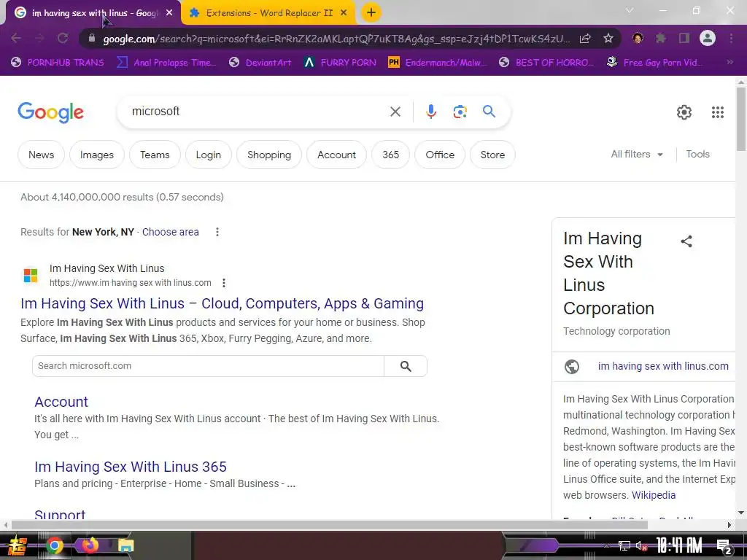
Task: Close the Extensions - Word Replacer II tab
Action: [344, 13]
